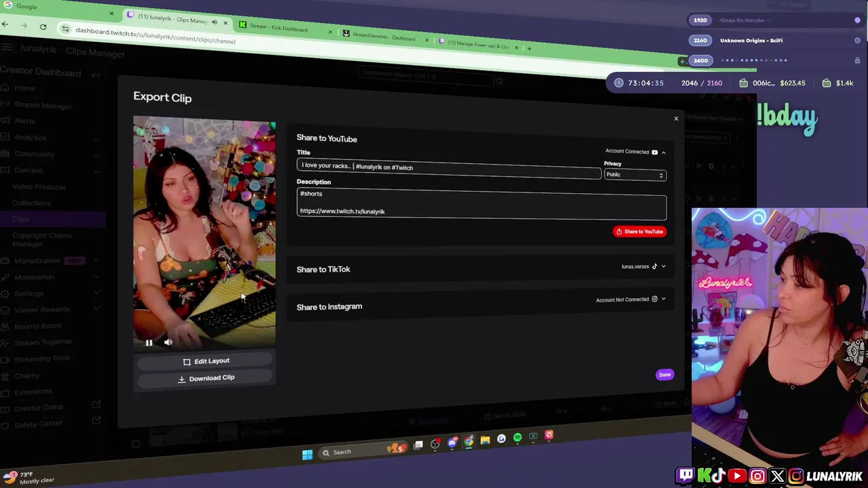Image resolution: width=868 pixels, height=488 pixels.
Task: Open Discord from the taskbar
Action: click(x=452, y=443)
